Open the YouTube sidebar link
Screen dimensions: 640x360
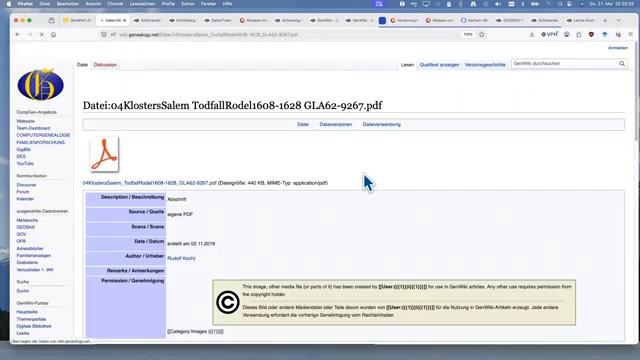point(25,164)
